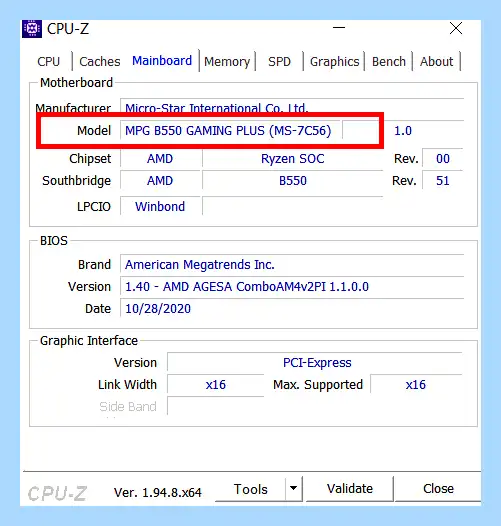This screenshot has width=501, height=526.
Task: Click the manufacturer value Micro-Star International
Action: [x=216, y=108]
